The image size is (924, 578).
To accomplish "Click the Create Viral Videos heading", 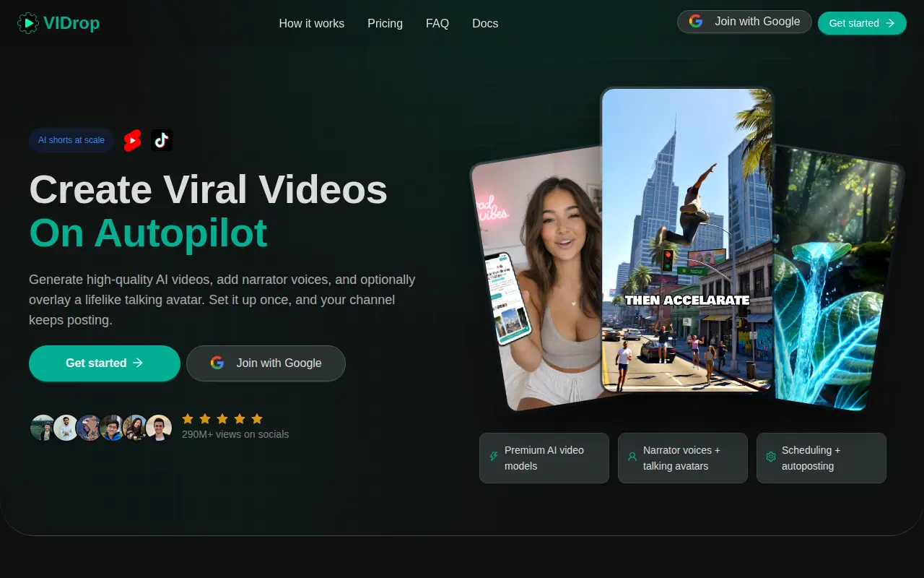I will point(209,190).
